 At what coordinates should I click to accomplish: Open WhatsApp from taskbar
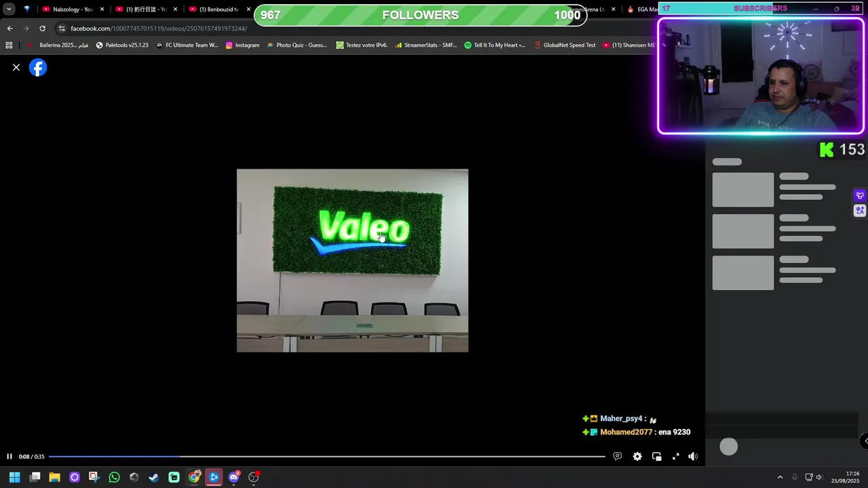click(x=114, y=477)
